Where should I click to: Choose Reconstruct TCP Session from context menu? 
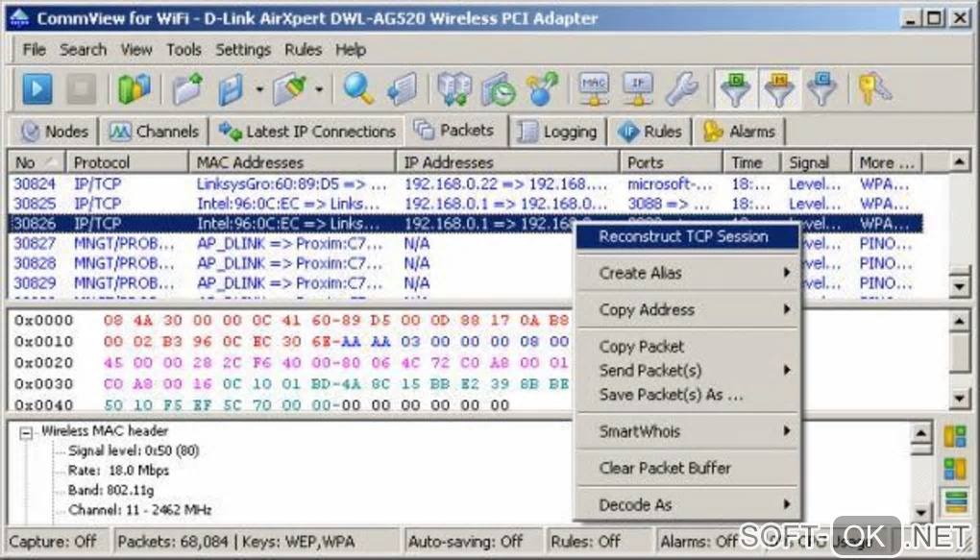click(x=687, y=237)
